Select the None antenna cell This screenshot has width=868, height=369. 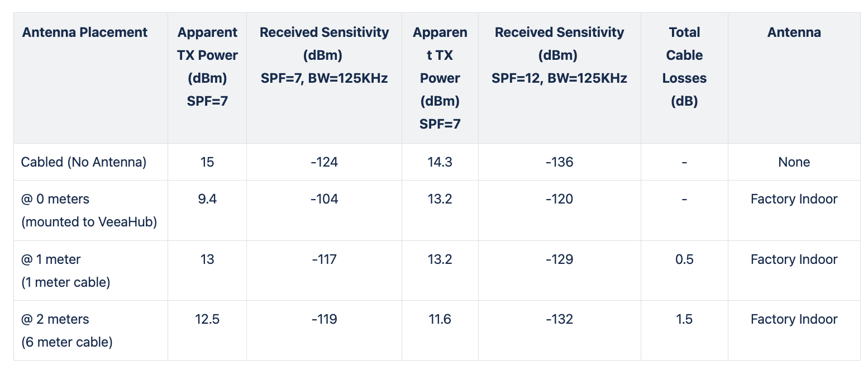tap(794, 162)
